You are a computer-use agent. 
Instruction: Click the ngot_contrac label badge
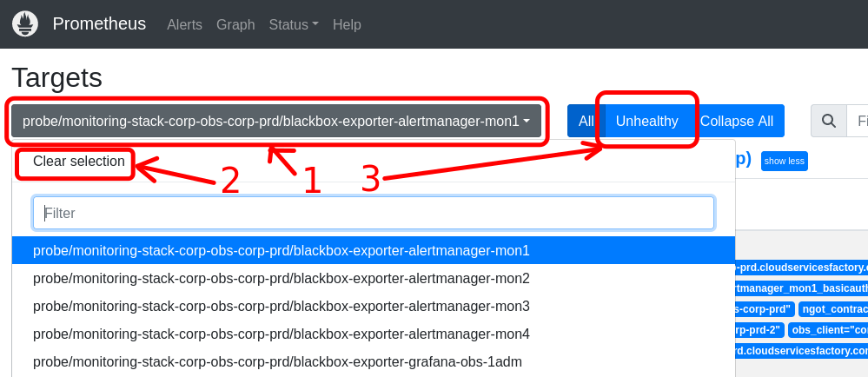tap(833, 309)
